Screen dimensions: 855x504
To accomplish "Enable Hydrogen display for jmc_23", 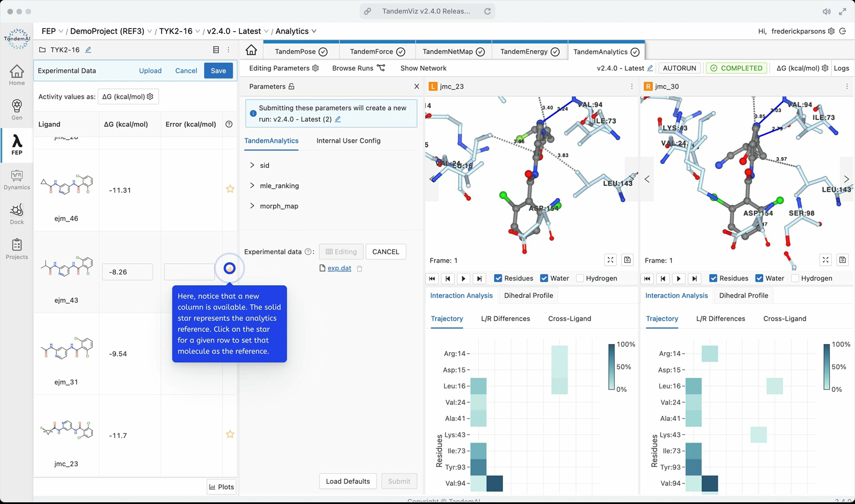I will tap(580, 278).
